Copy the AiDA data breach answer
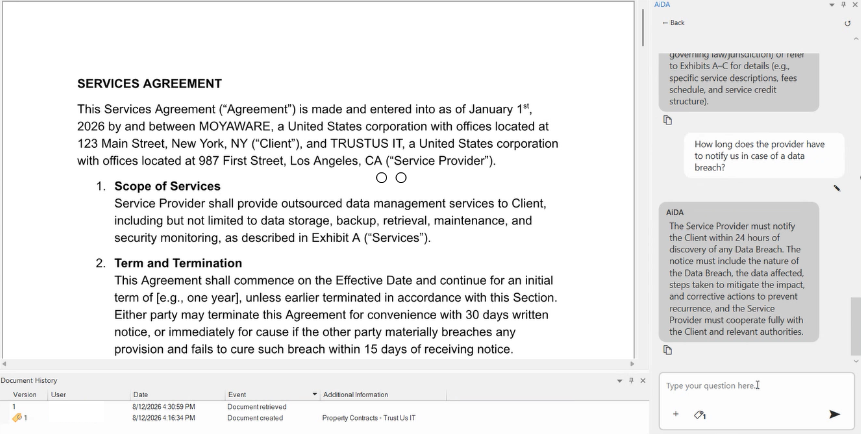861x434 pixels. pyautogui.click(x=668, y=350)
